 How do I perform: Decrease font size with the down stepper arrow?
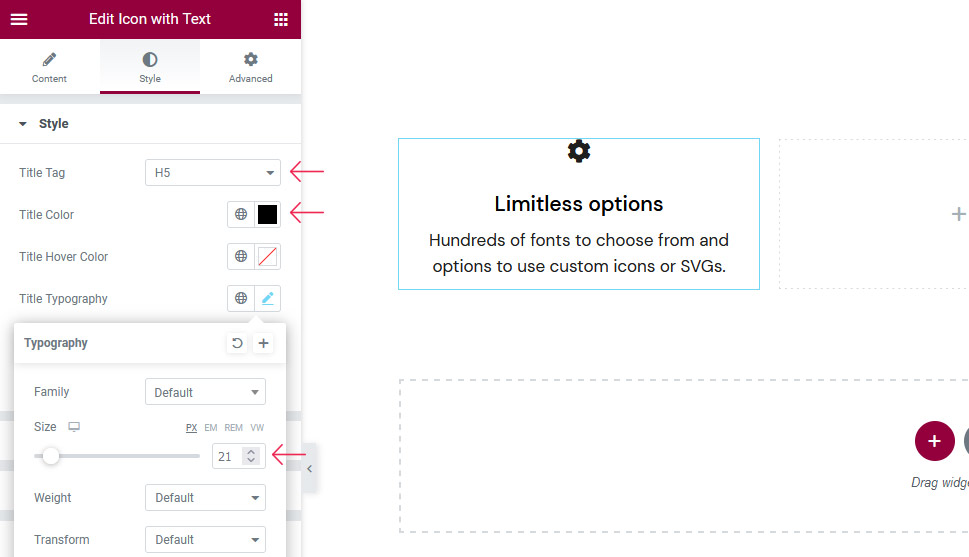[x=251, y=461]
